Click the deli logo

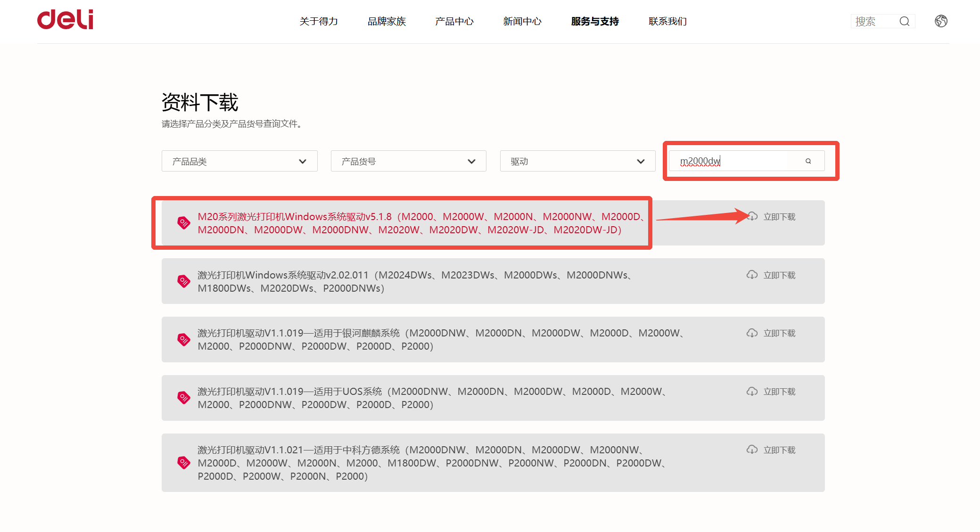pos(65,20)
